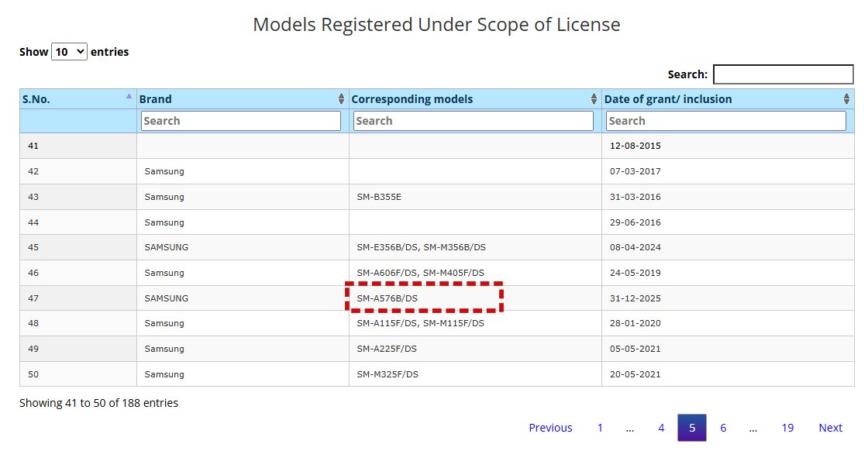Click the Date of grant search field
Viewport: 868px width, 451px height.
726,121
